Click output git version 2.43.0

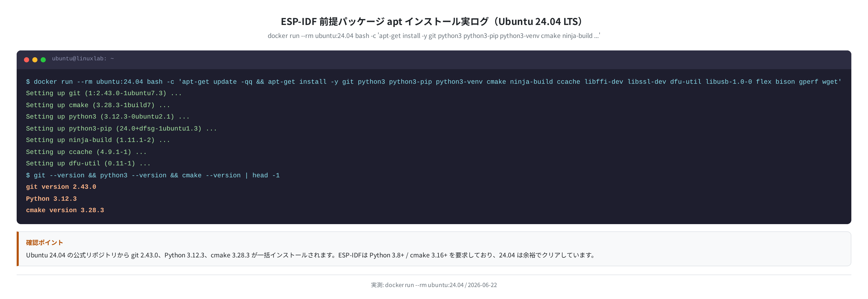tap(61, 187)
